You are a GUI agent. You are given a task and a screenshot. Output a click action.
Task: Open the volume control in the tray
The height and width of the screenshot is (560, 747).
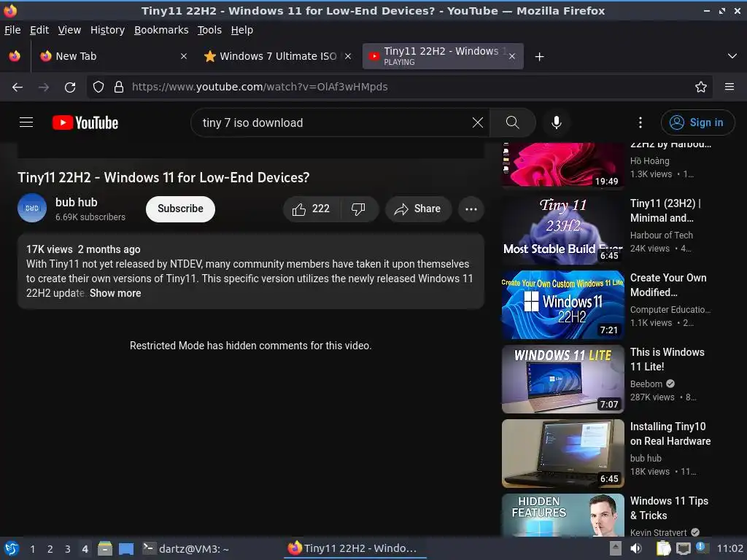(x=636, y=548)
